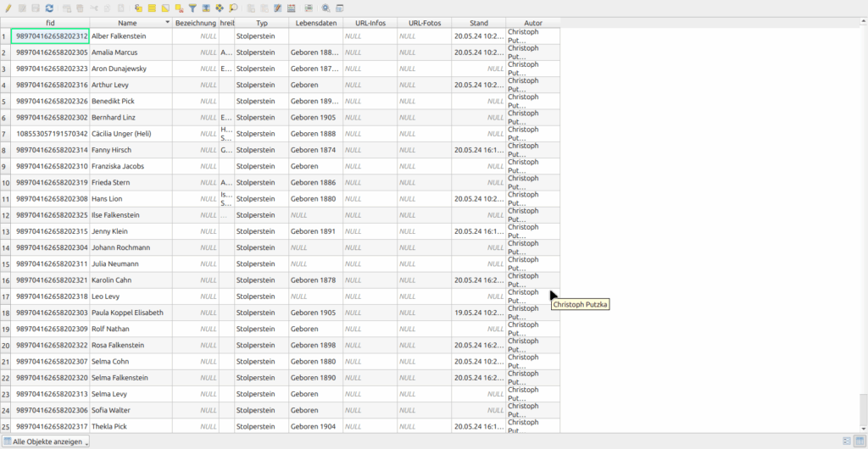Screen dimensions: 868x449
Task: Move selected rows to the top
Action: pyautogui.click(x=206, y=8)
